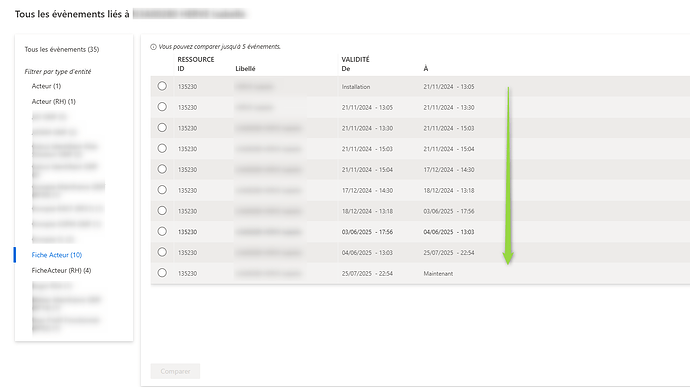
Task: Click the VALIDITÉ De column header
Action: click(355, 64)
